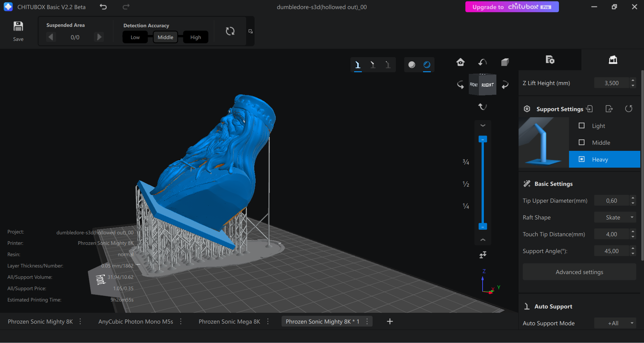Increase Touch Tip Distance value
Screen dimensions: 644x343
click(x=633, y=232)
